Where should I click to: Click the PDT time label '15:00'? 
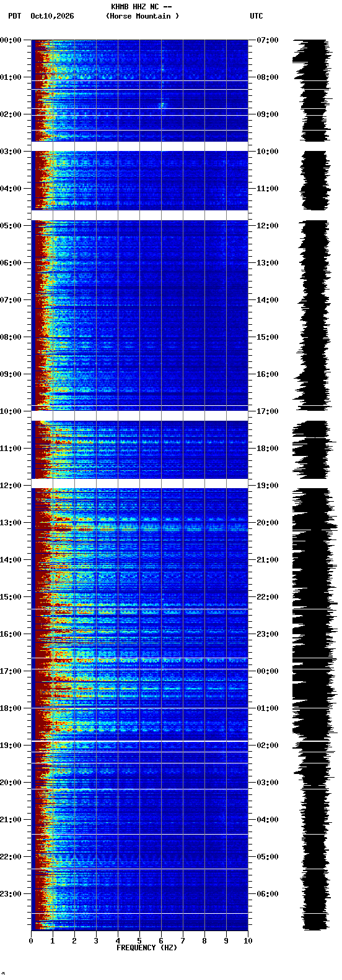[x=11, y=597]
